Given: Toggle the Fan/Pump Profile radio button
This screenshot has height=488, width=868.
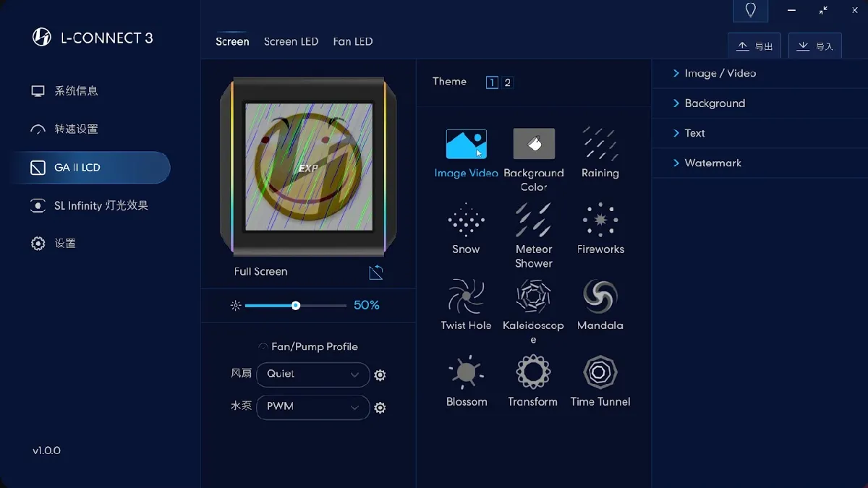Looking at the screenshot, I should tap(263, 347).
